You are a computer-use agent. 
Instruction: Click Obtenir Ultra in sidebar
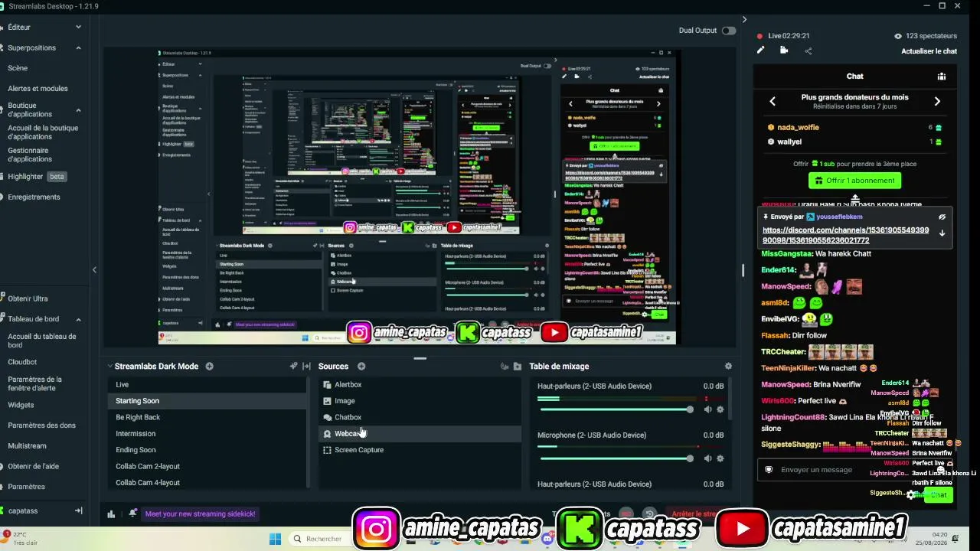(28, 298)
